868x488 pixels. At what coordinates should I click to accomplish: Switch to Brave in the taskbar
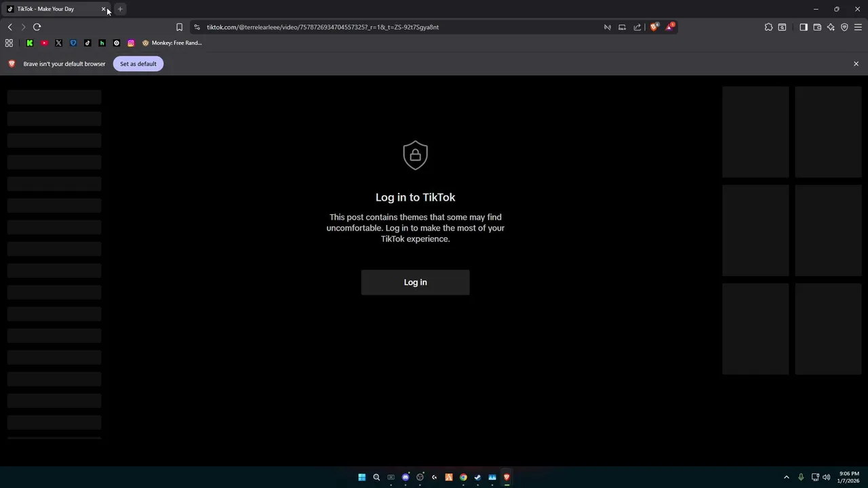point(507,477)
